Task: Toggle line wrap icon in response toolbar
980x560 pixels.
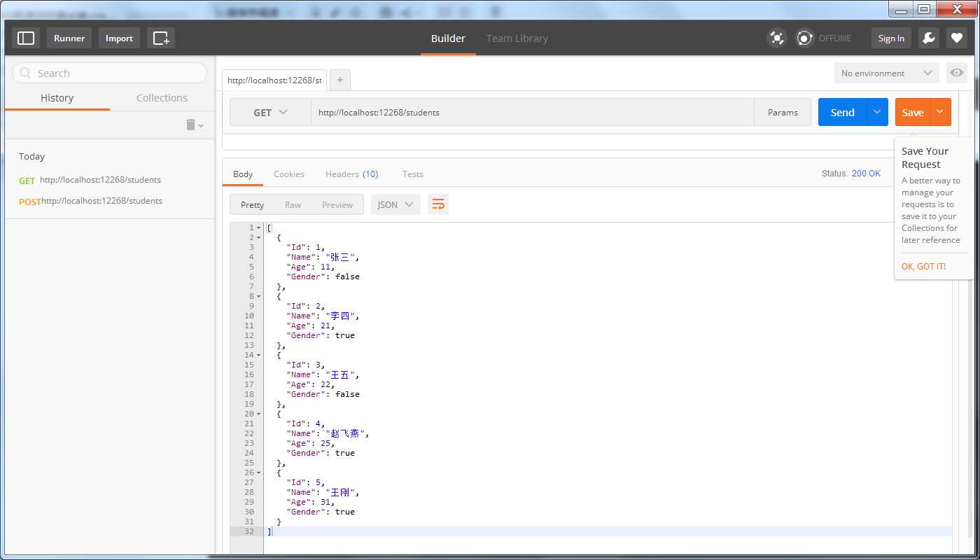Action: [x=438, y=204]
